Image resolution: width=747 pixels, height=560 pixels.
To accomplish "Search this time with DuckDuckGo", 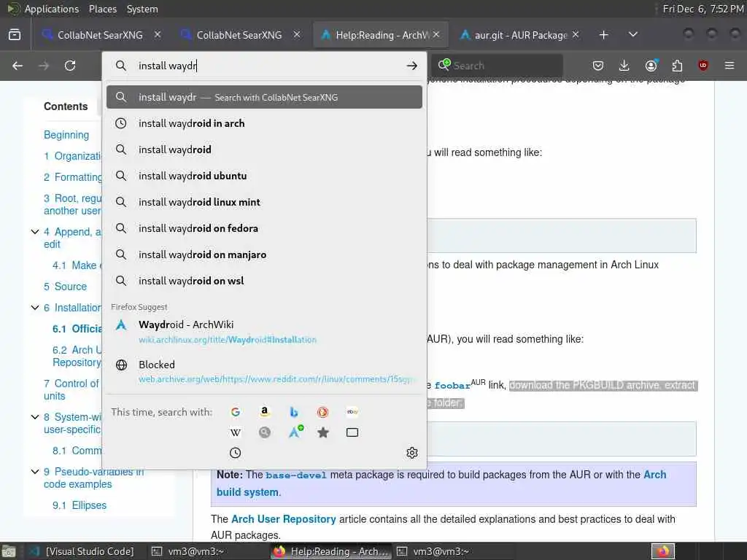I will coord(323,412).
